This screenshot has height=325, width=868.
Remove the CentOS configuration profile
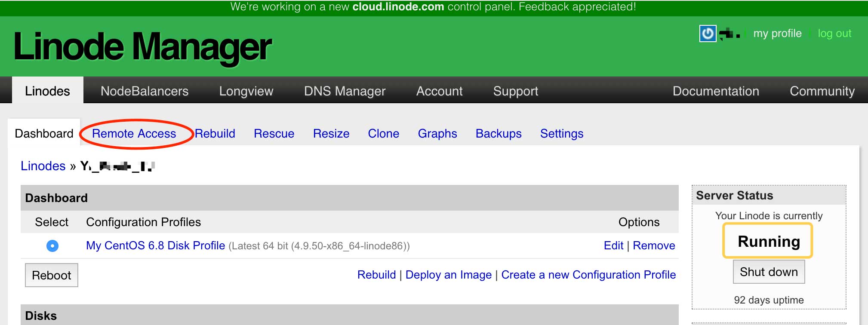(x=654, y=245)
